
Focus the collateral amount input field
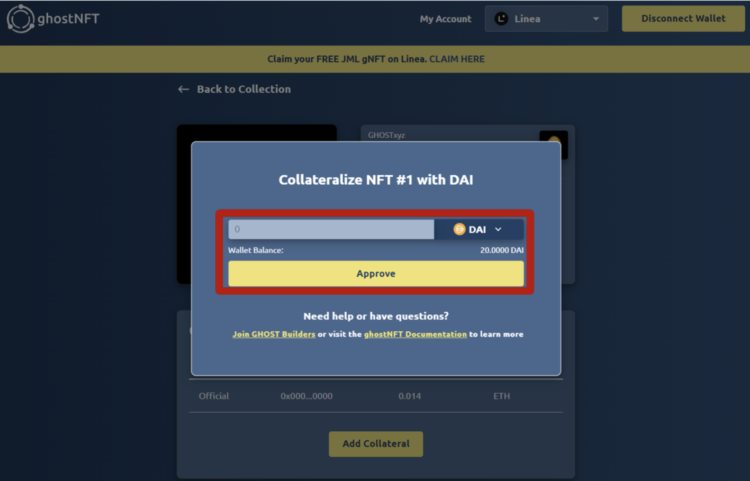point(330,229)
